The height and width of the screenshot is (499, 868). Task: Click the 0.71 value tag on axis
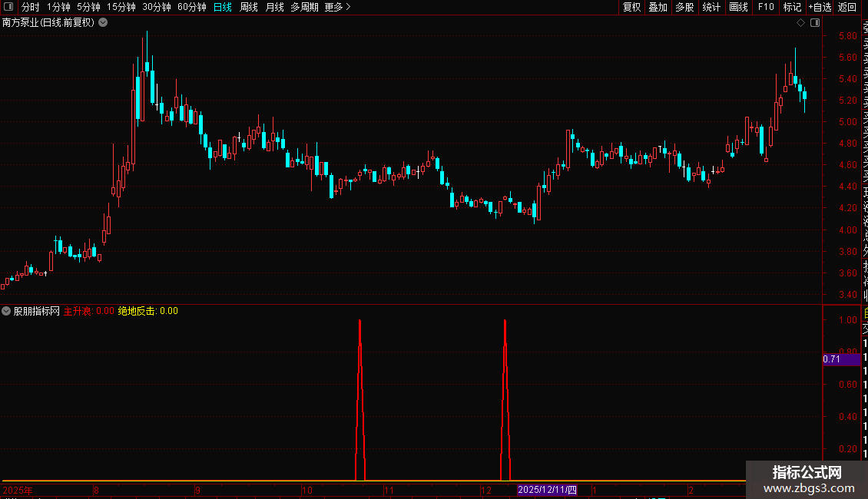click(841, 359)
